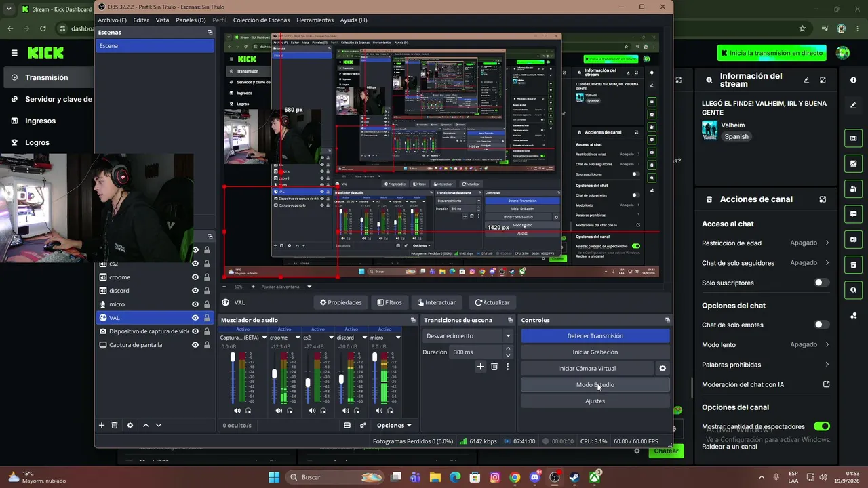Open virtual camera settings gear

coord(663,369)
